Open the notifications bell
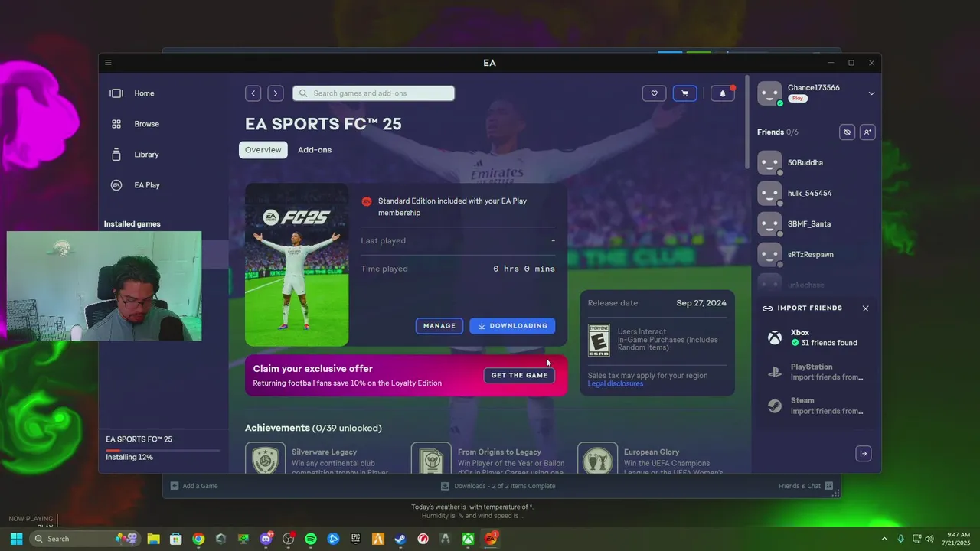Screen dimensions: 980x551 [723, 93]
